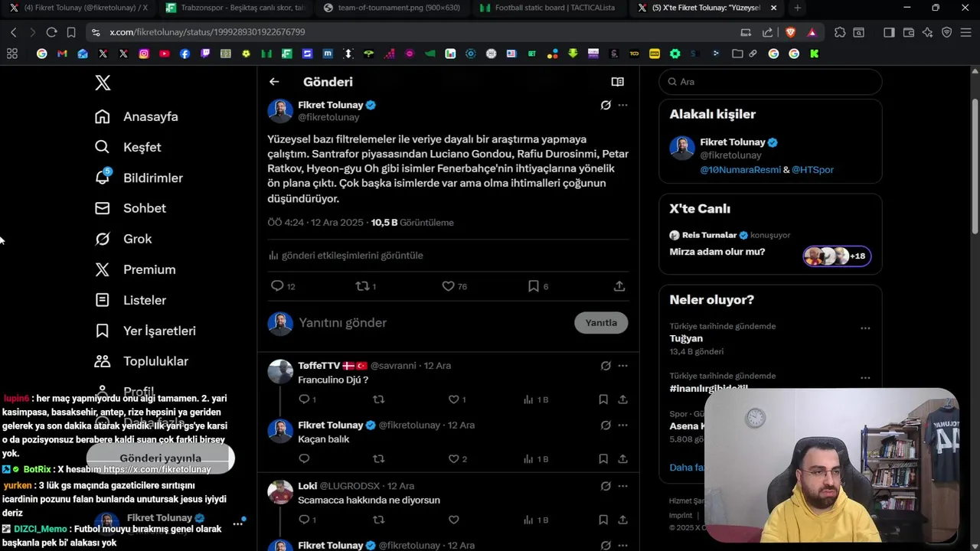Open Grok from sidebar
Screen dimensions: 980x551
tap(123, 239)
